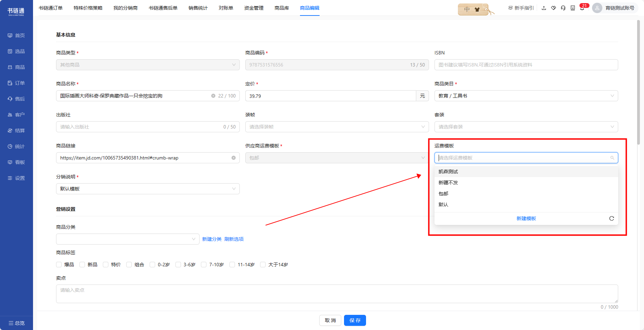
Task: Switch to the 书链通订单 tab
Action: (x=51, y=8)
